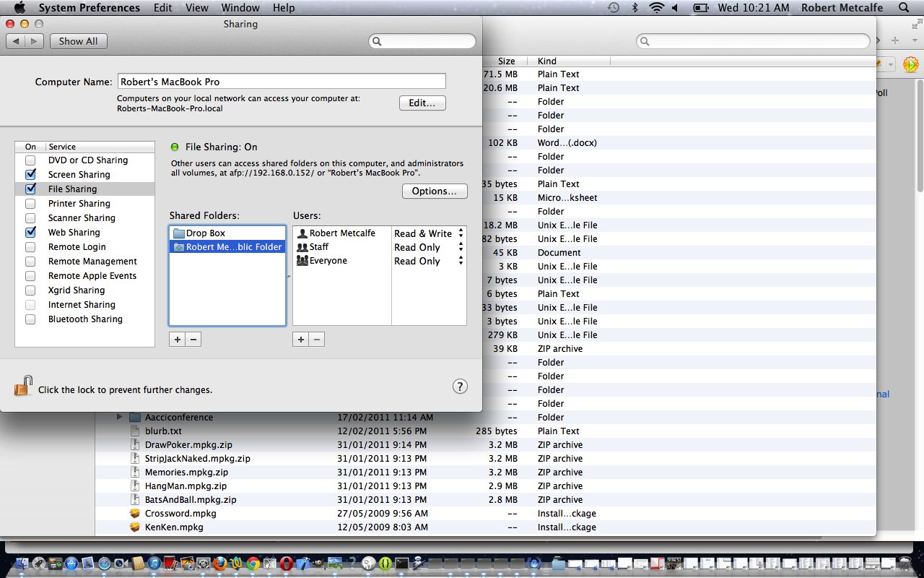Screen dimensions: 924x578
Task: Turn on Scanner Sharing
Action: point(30,218)
